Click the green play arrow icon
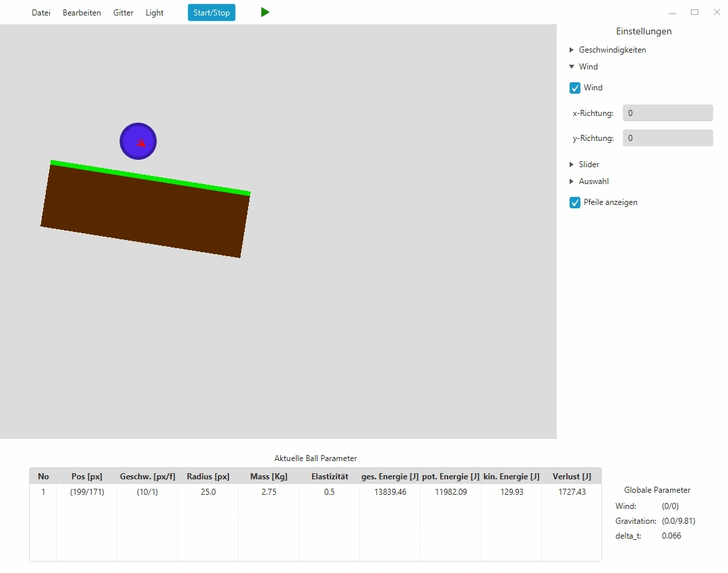728x573 pixels. click(265, 13)
